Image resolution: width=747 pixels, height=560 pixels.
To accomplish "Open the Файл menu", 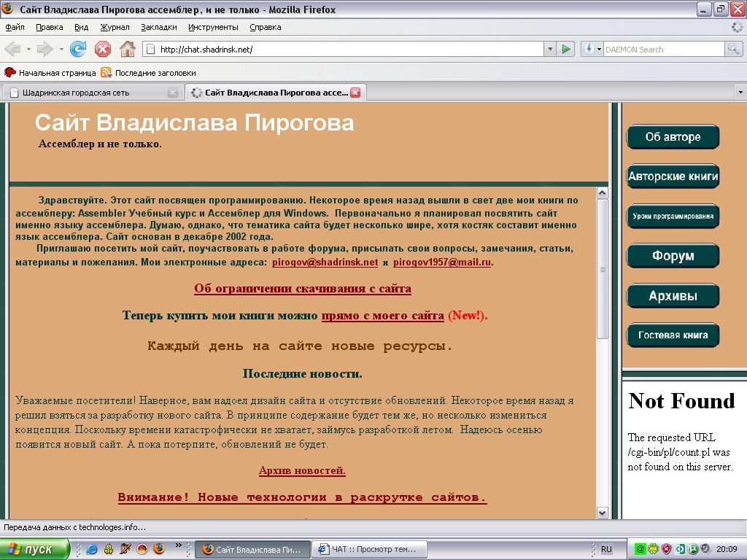I will tap(15, 27).
